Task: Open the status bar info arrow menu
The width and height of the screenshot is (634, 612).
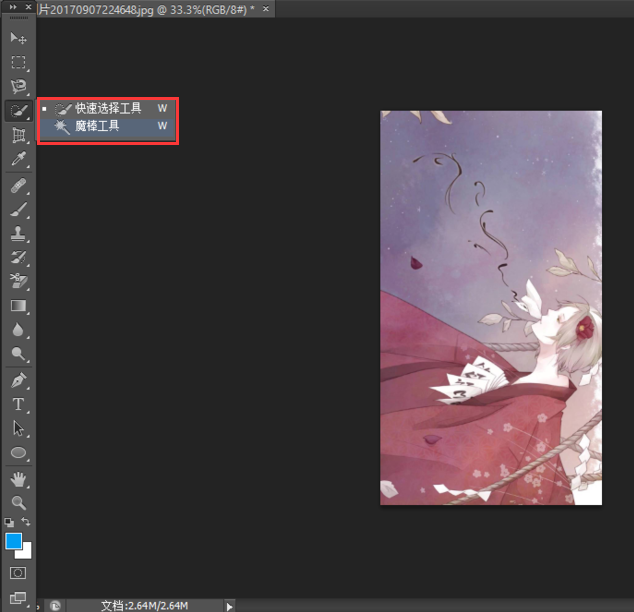Action: click(230, 605)
